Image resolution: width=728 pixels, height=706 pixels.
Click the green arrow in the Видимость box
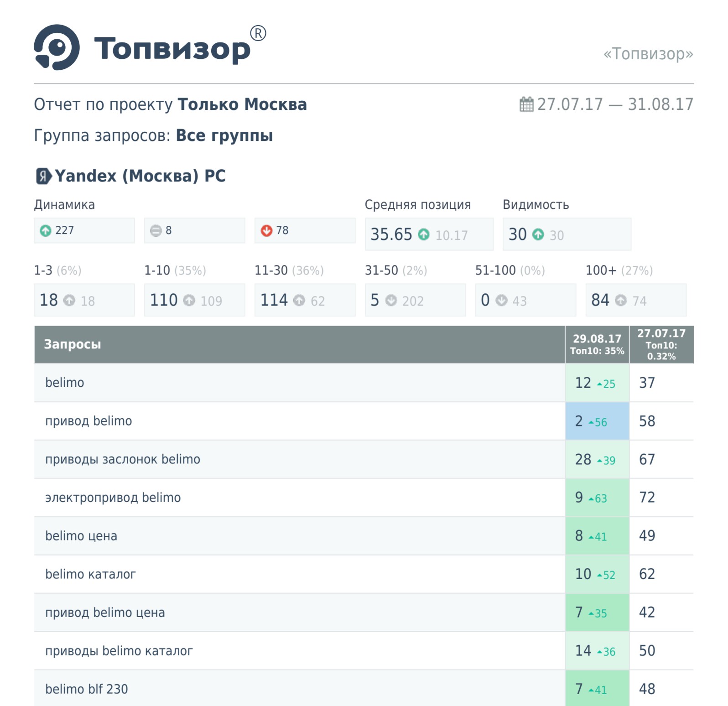(538, 234)
